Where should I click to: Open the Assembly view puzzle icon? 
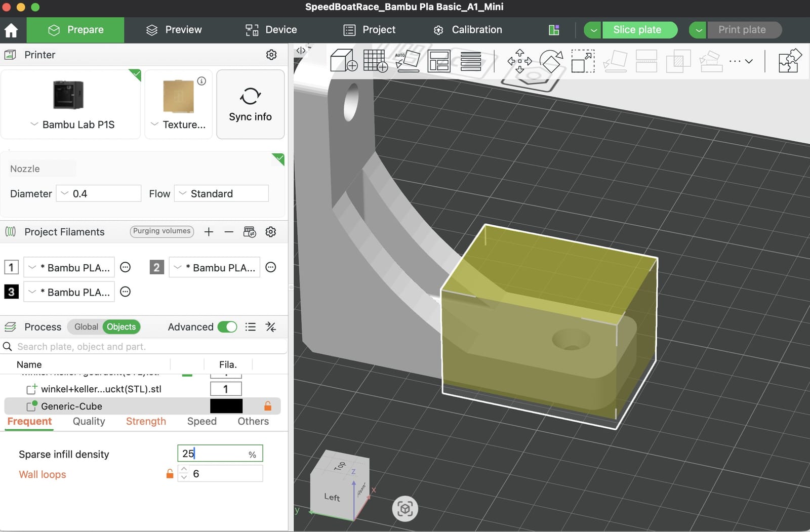coord(790,61)
